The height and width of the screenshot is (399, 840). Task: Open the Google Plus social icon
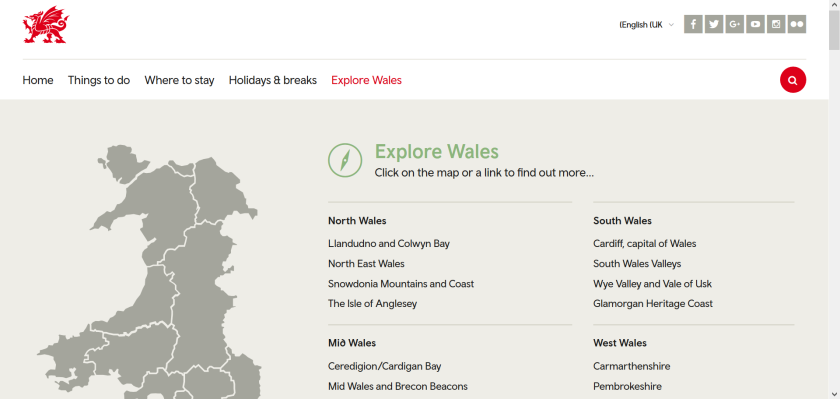[x=734, y=24]
